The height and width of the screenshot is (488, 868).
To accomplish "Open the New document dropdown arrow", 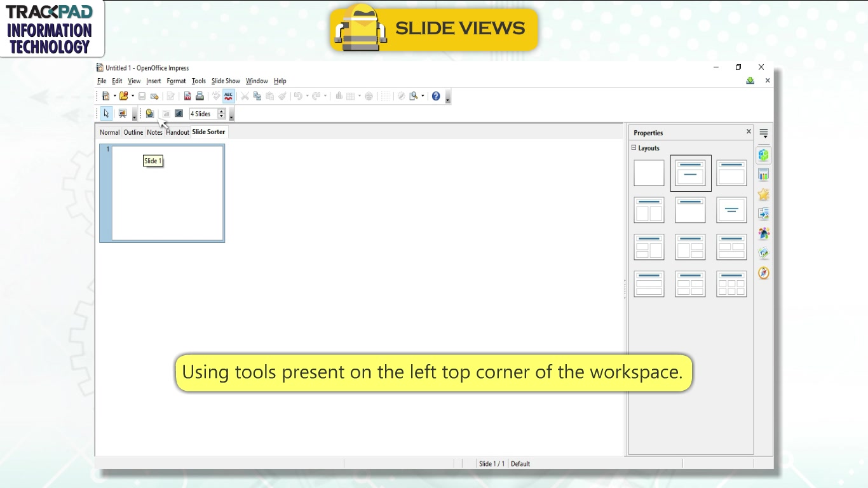I will click(115, 96).
